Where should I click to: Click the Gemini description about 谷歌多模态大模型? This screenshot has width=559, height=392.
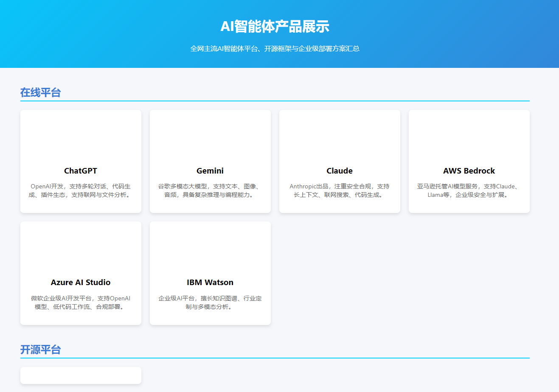(x=210, y=190)
